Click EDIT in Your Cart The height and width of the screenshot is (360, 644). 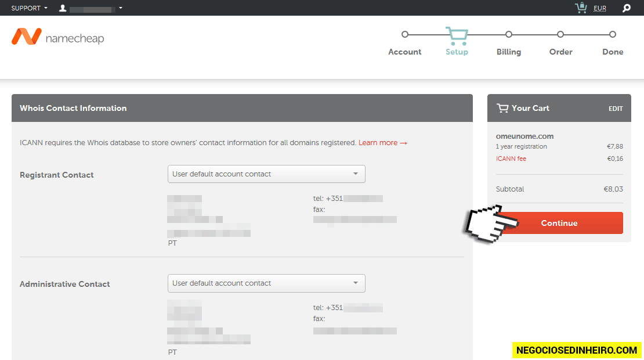(616, 109)
